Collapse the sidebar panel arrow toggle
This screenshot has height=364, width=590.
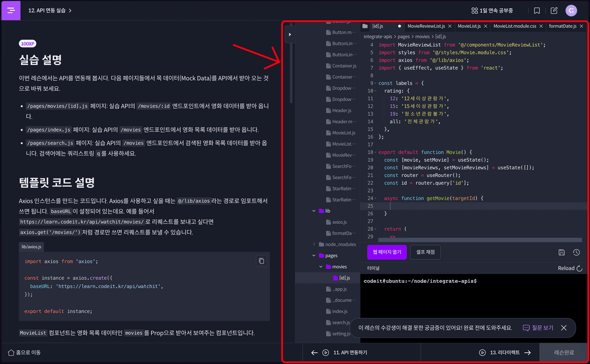(290, 34)
